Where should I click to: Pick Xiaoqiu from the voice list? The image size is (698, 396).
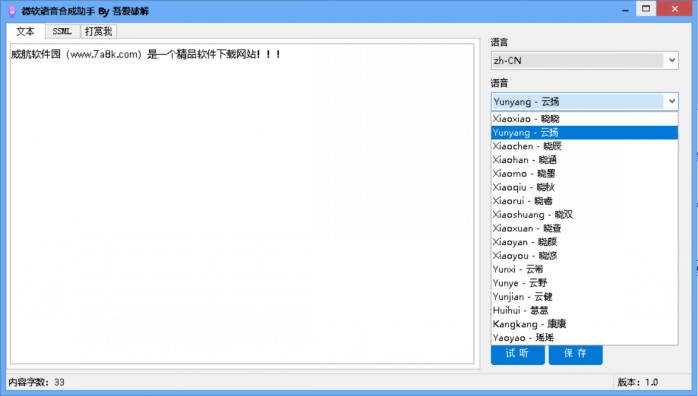point(584,187)
